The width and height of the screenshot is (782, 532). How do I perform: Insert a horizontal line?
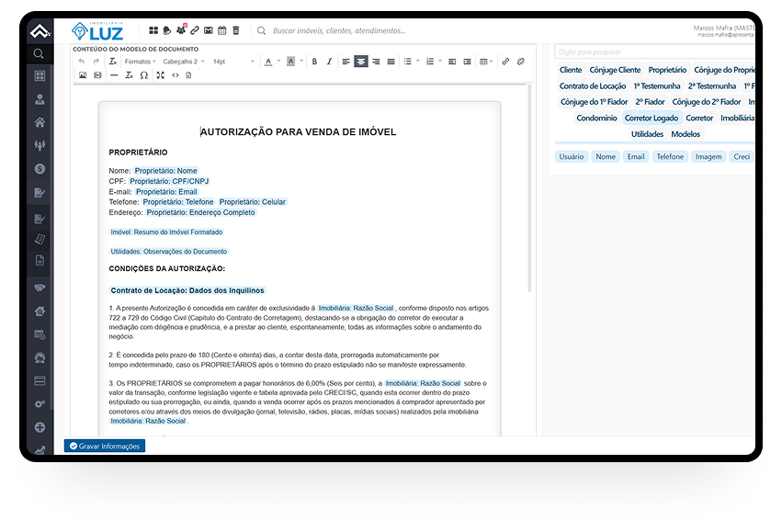tap(114, 75)
